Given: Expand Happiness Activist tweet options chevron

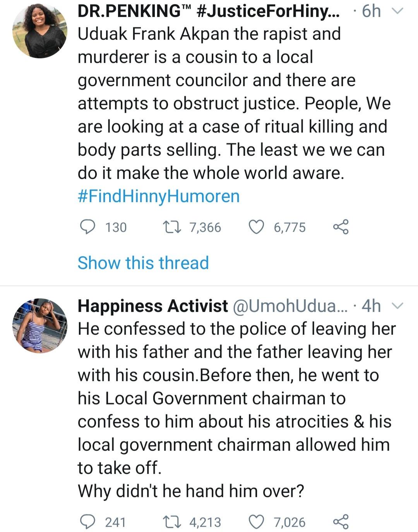Looking at the screenshot, I should [x=398, y=306].
